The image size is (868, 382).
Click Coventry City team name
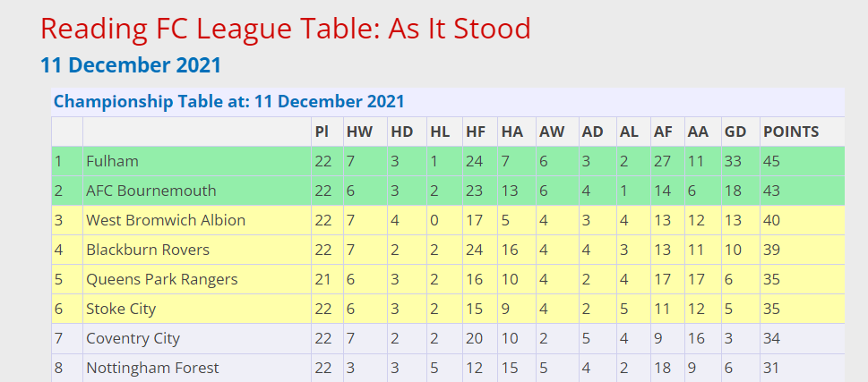133,338
